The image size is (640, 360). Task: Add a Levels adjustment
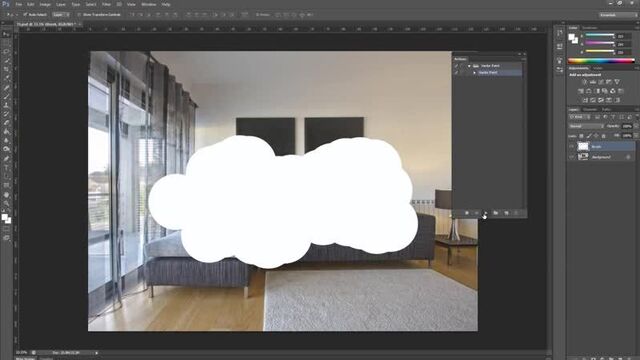click(x=593, y=82)
